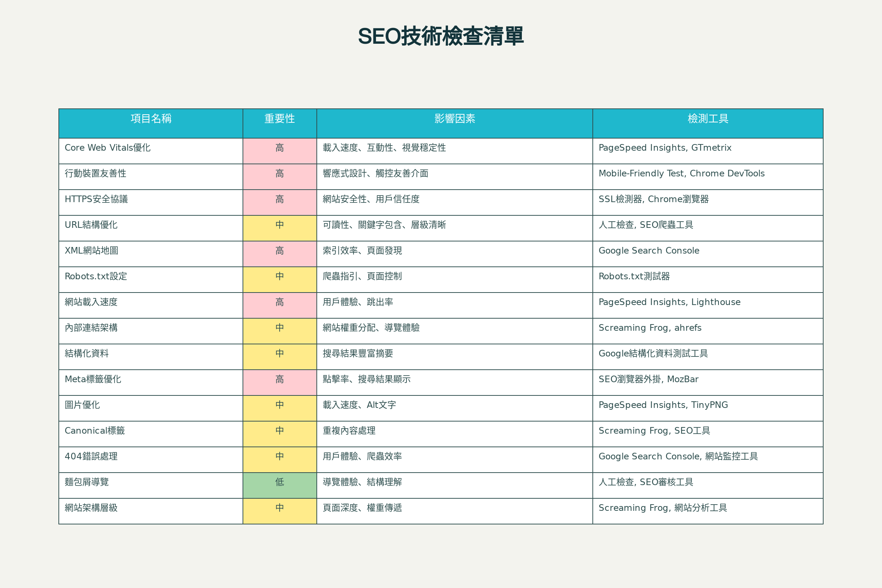Click 網站權重分配、導覽體驗 cell
Viewport: 882px width, 588px height.
[455, 331]
